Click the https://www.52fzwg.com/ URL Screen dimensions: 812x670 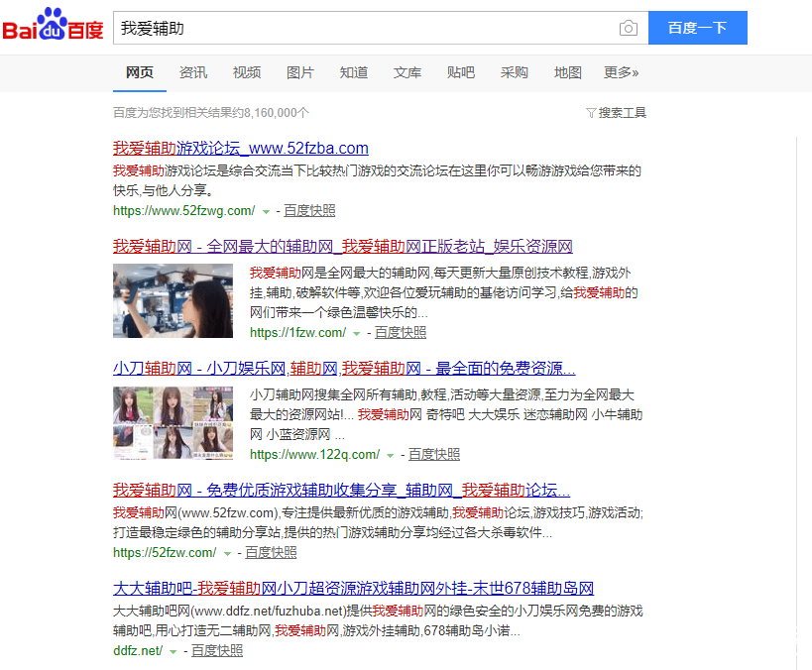[x=183, y=211]
